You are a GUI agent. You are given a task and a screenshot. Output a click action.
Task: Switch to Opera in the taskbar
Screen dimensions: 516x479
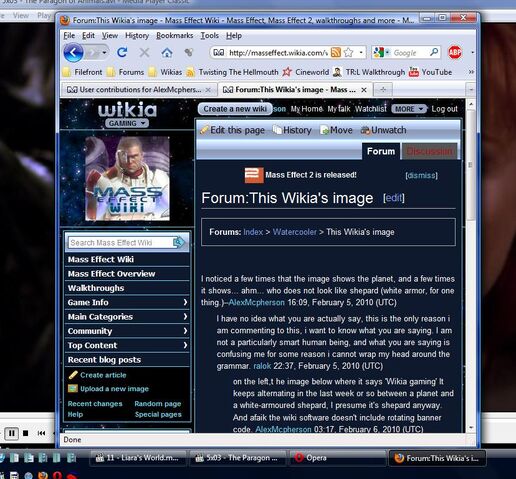pyautogui.click(x=337, y=458)
